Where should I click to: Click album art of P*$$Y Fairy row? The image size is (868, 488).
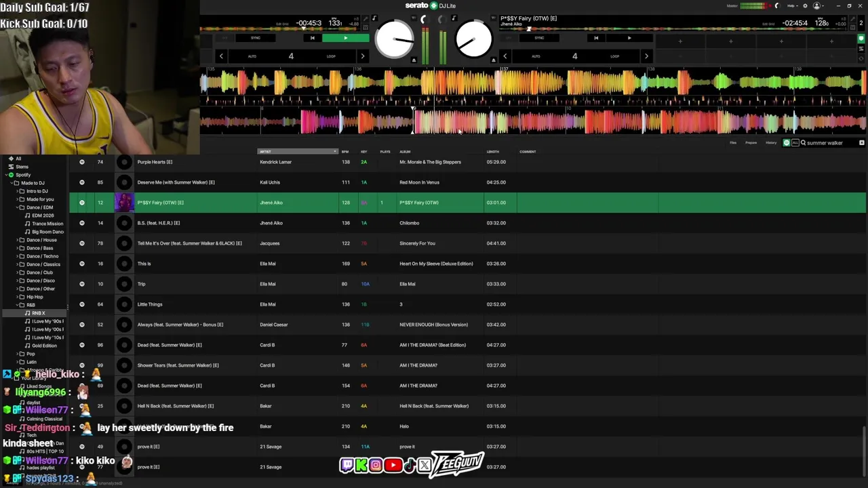[125, 203]
